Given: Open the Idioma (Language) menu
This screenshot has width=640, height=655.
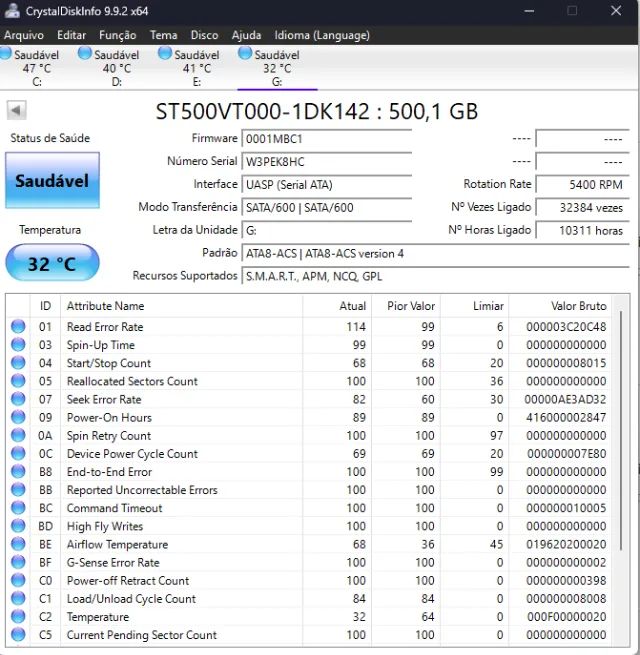Looking at the screenshot, I should (x=322, y=35).
